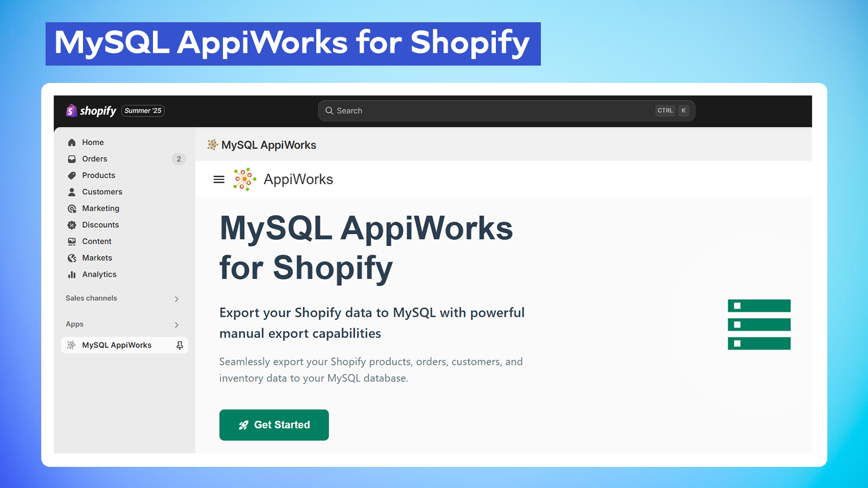868x488 pixels.
Task: Click the Content image icon
Action: (72, 241)
